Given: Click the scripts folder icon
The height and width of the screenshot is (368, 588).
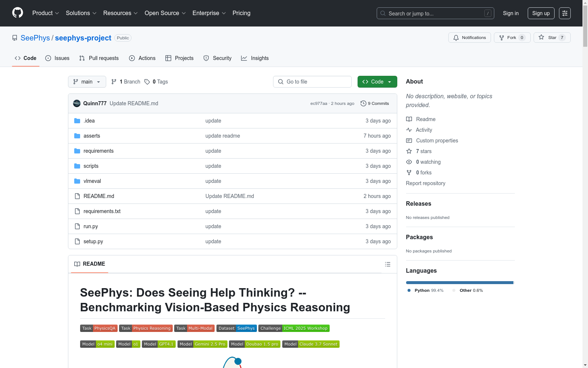Looking at the screenshot, I should (77, 166).
